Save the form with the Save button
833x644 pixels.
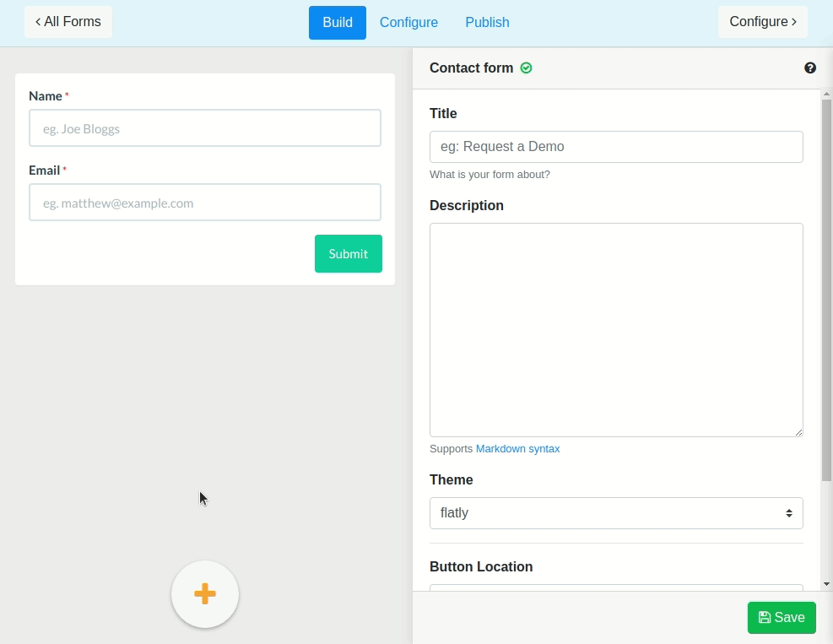tap(781, 617)
